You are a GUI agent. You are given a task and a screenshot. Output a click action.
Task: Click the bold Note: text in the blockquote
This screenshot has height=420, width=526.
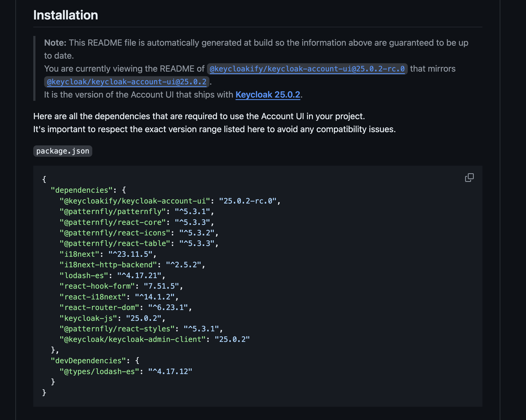click(55, 43)
